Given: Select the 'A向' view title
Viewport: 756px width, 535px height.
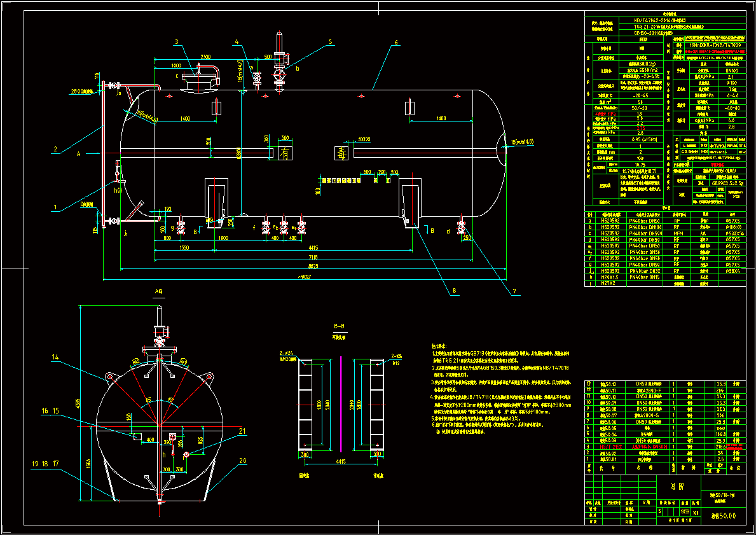Looking at the screenshot, I should [x=159, y=291].
